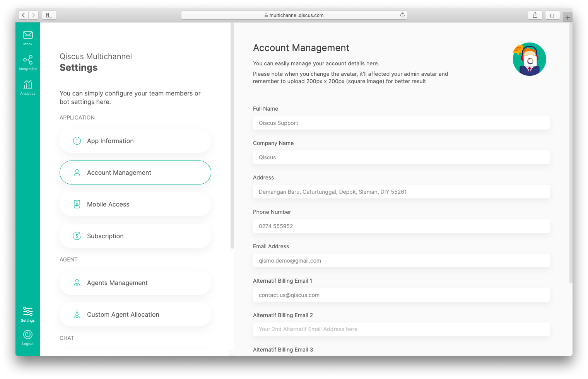
Task: Click the 'Qiscus Multichannel' title text
Action: point(96,56)
